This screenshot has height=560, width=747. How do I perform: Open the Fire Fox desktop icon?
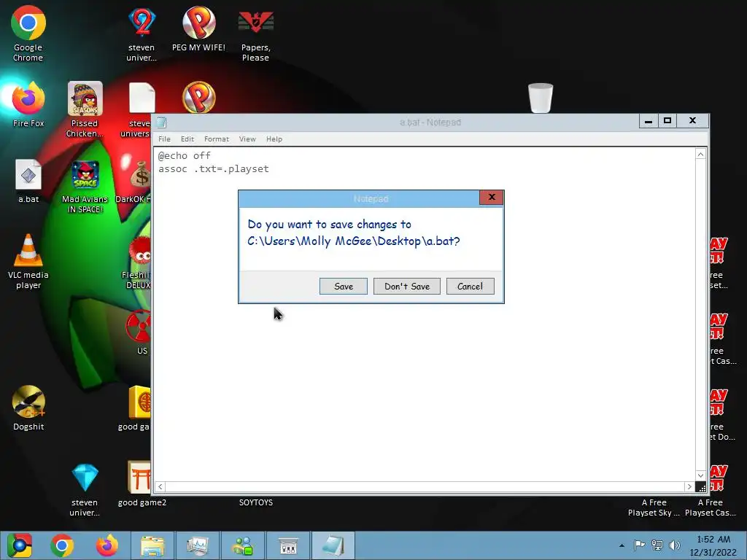coord(28,105)
